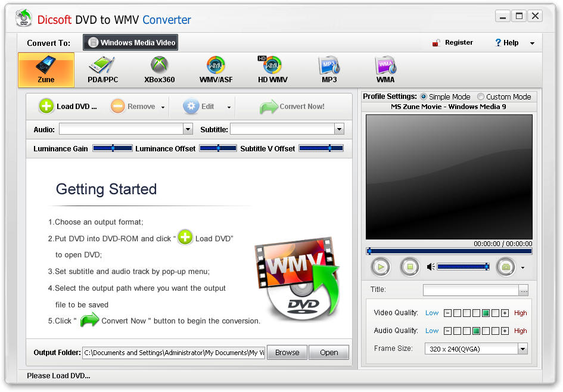
Task: Expand the snapshot options arrow
Action: coord(523,267)
